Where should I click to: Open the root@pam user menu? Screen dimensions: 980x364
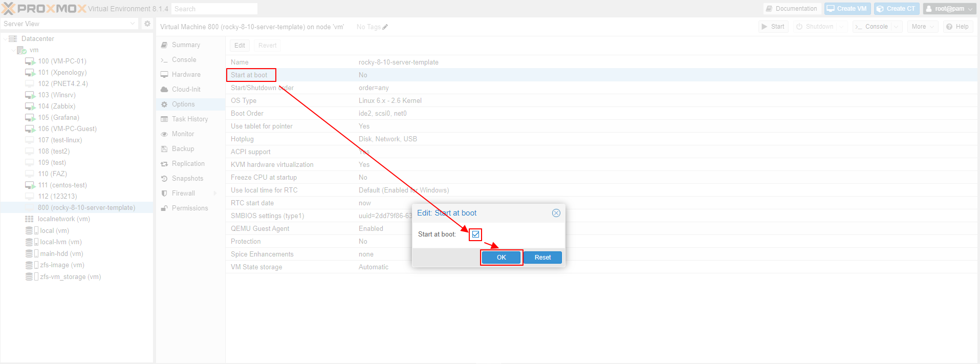coord(949,9)
